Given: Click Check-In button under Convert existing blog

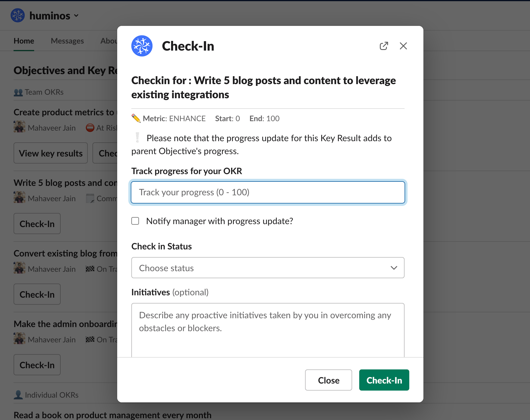Looking at the screenshot, I should (37, 294).
